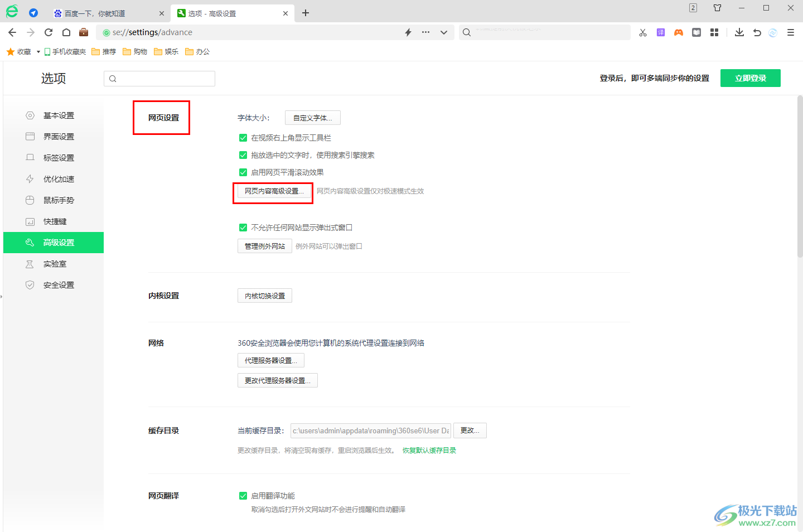Open the three-dots address bar menu

tap(426, 32)
